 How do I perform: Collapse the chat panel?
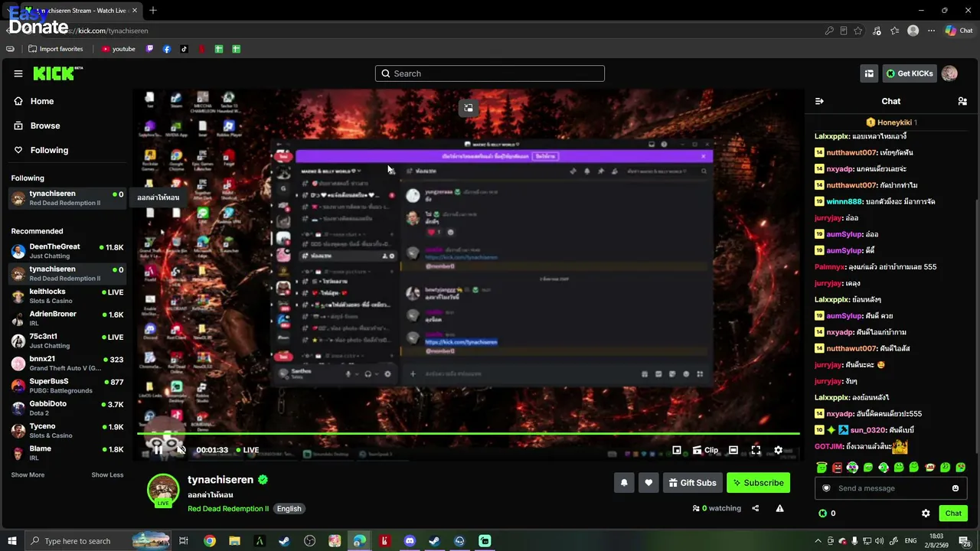click(x=819, y=101)
